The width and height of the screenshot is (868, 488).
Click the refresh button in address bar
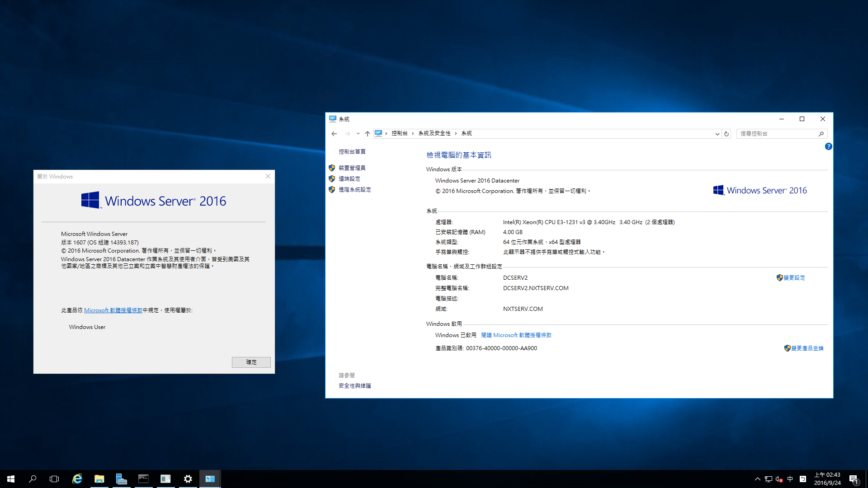pyautogui.click(x=726, y=134)
